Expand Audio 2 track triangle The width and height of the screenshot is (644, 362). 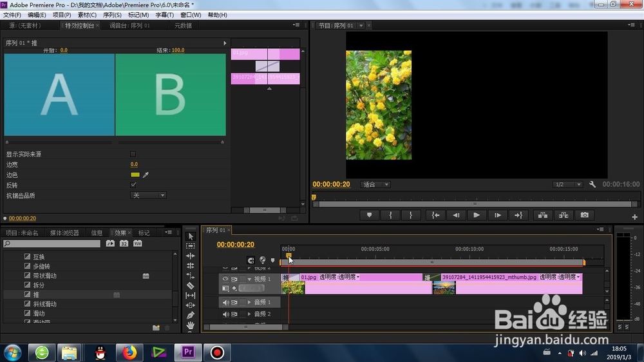tap(249, 314)
